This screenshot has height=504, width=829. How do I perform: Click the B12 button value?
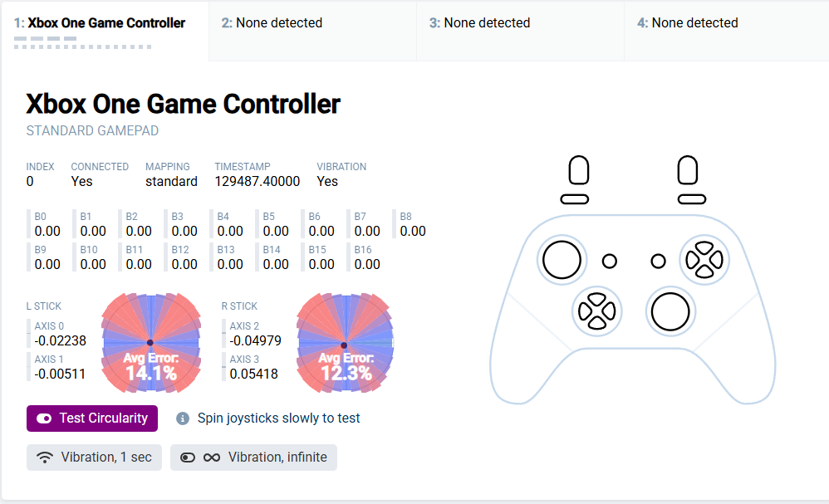pyautogui.click(x=184, y=264)
